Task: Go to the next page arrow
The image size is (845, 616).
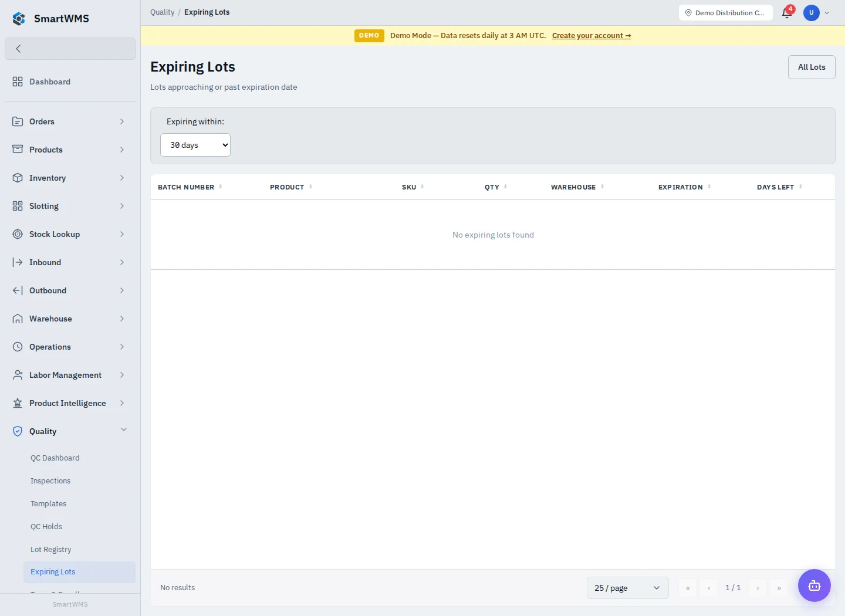Action: [758, 588]
